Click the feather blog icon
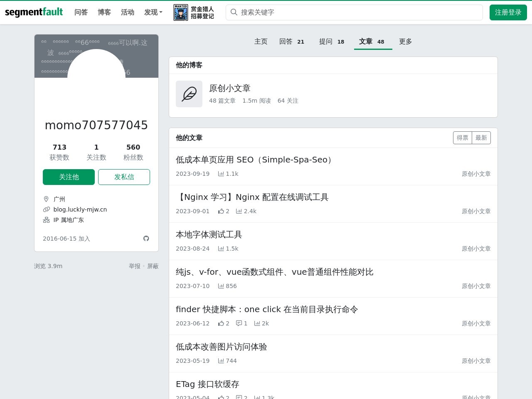This screenshot has height=399, width=532. [x=189, y=94]
